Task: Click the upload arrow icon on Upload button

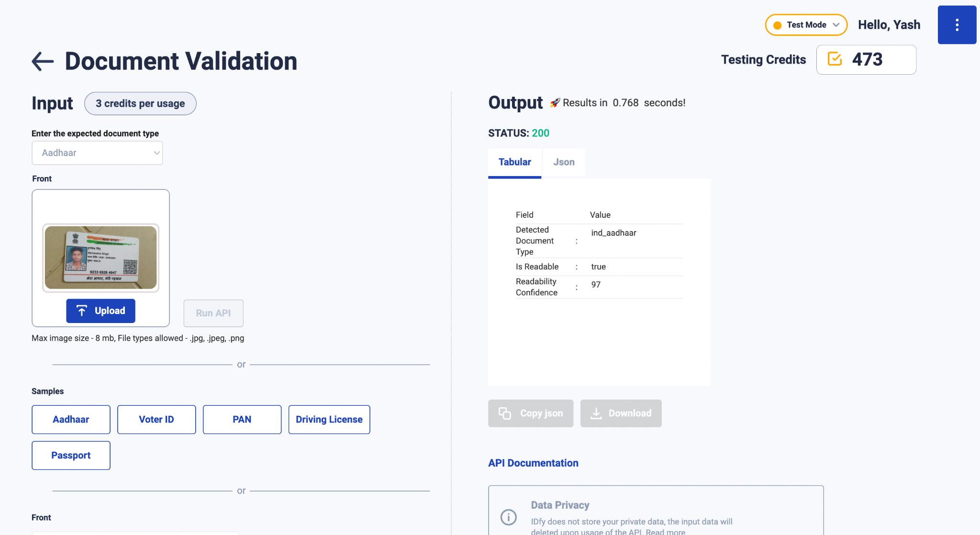Action: coord(82,311)
